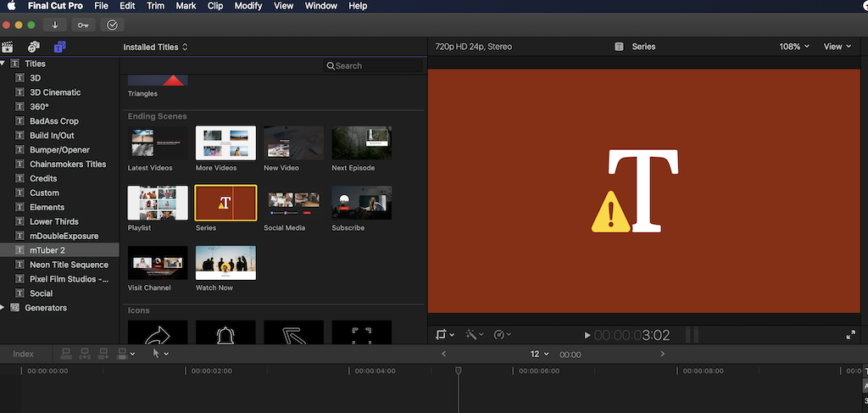Show Photos and Audio sidebar
This screenshot has height=413, width=868.
[x=34, y=47]
